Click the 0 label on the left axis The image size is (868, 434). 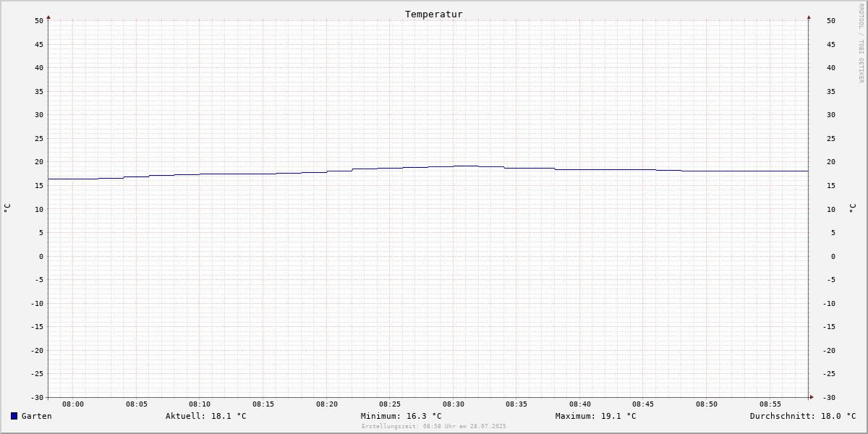(x=41, y=256)
